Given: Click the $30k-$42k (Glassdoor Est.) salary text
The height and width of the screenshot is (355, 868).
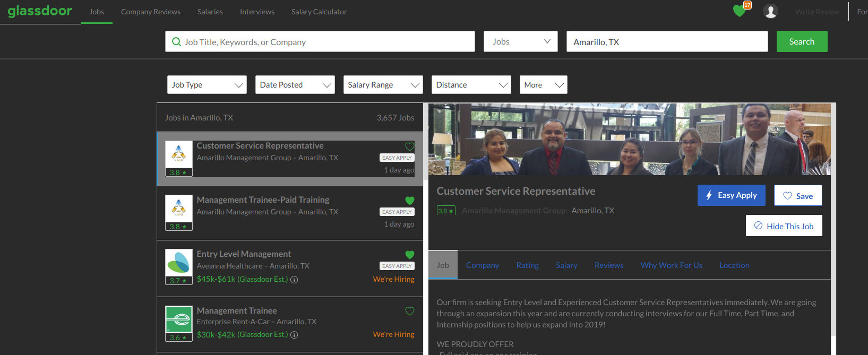Looking at the screenshot, I should coord(242,334).
